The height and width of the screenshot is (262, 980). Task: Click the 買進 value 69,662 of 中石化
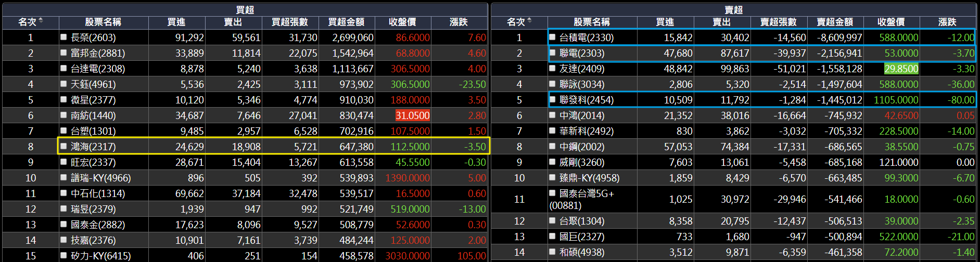tap(189, 193)
